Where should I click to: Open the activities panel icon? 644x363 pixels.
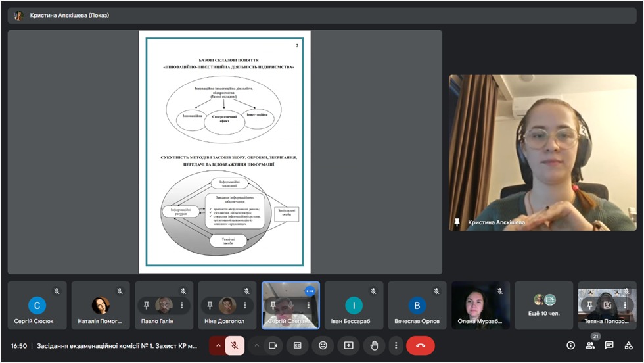pos(628,345)
